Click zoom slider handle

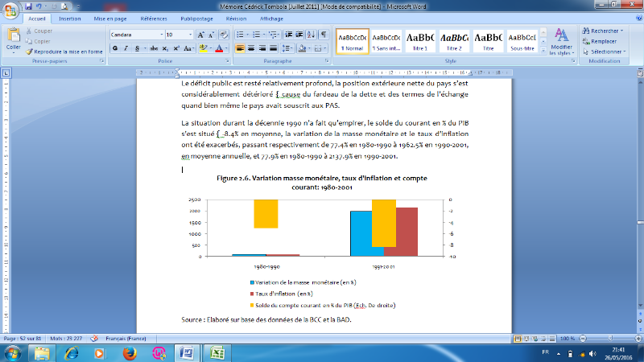coord(611,339)
